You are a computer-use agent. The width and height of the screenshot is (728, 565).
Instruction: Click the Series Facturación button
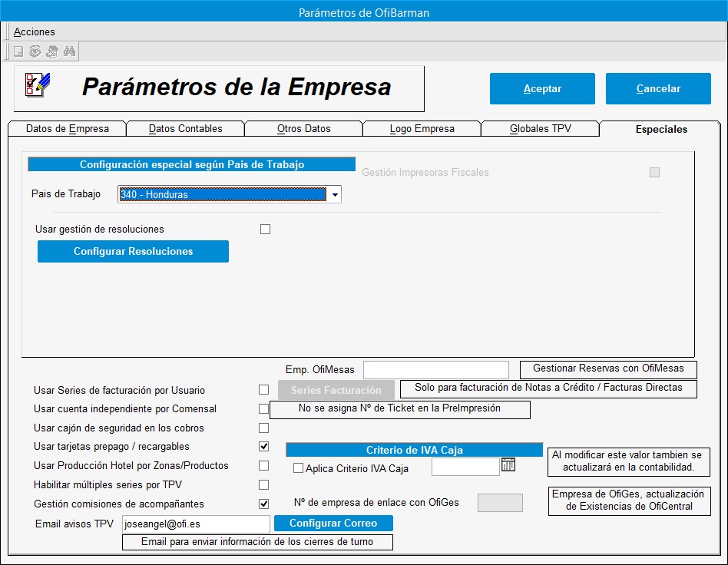click(x=336, y=390)
